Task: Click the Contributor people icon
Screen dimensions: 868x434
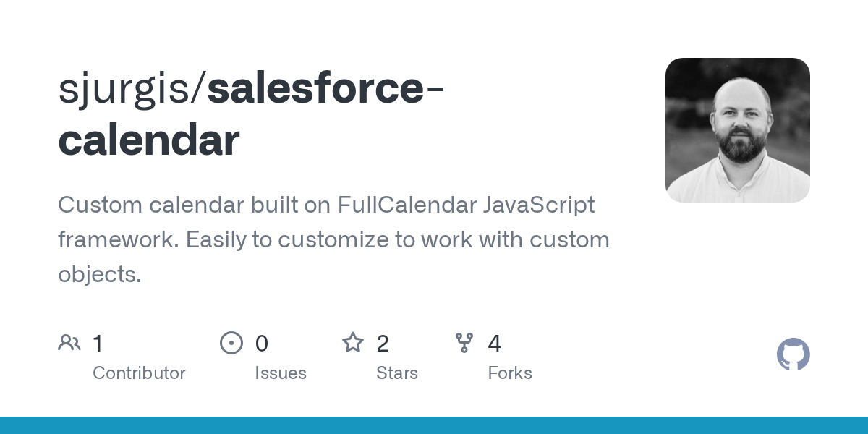Action: pos(69,343)
